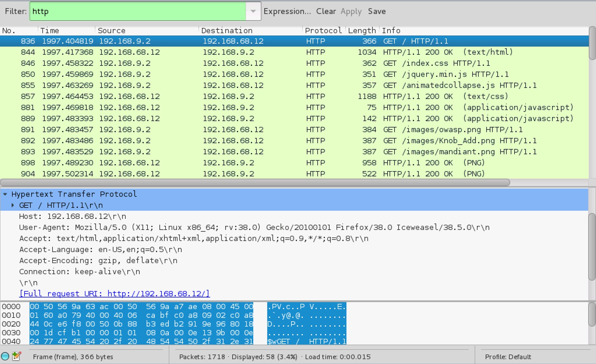
Task: Open the Full request URI link
Action: [x=114, y=294]
